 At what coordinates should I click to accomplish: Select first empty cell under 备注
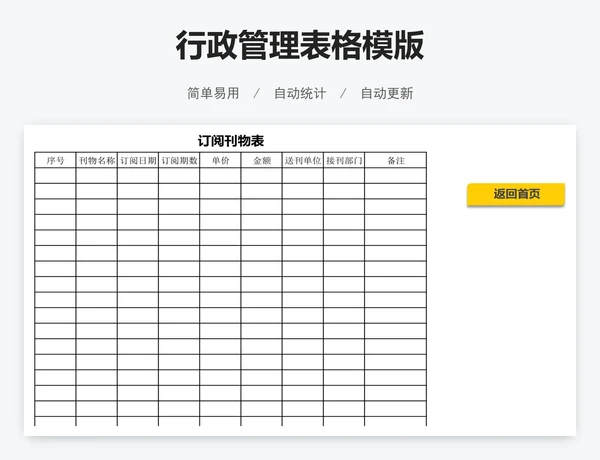pyautogui.click(x=395, y=175)
